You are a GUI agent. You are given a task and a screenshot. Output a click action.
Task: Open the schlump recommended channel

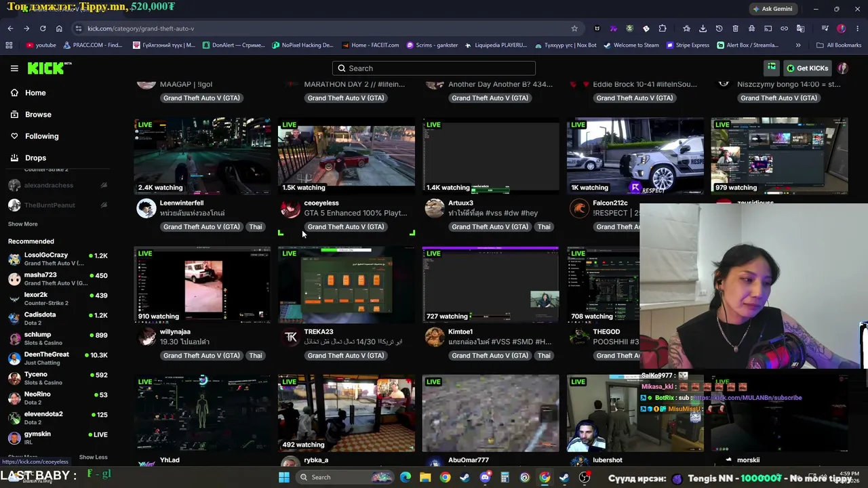[x=58, y=338]
